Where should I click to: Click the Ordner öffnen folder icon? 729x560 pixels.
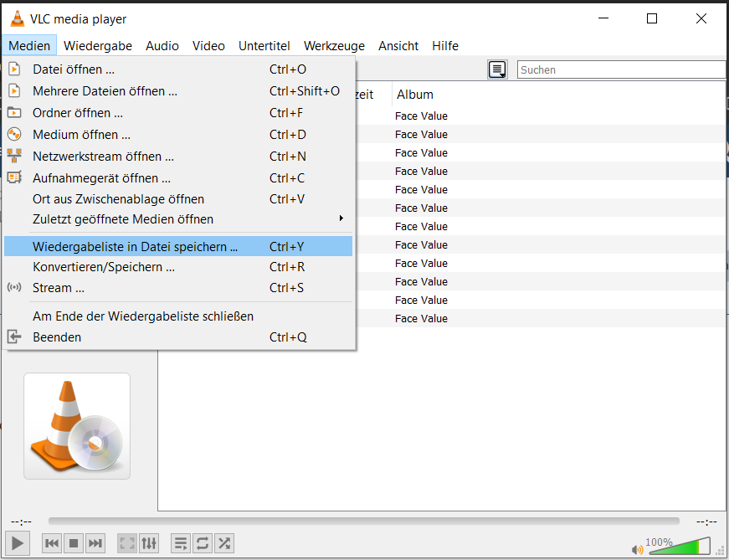(14, 112)
